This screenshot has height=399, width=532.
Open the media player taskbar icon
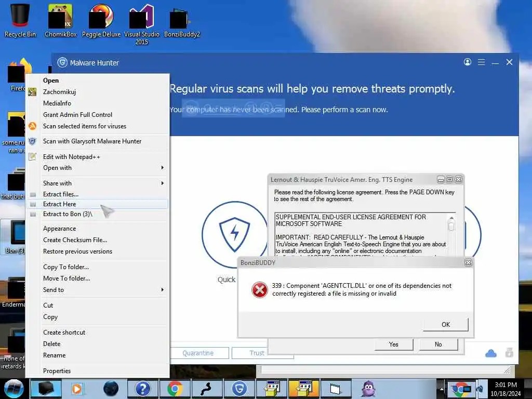[77, 389]
